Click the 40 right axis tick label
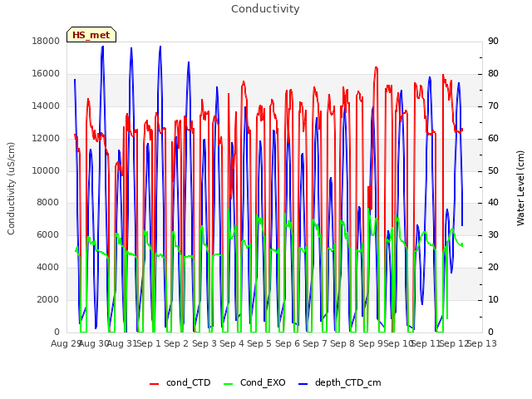The image size is (532, 399). pyautogui.click(x=493, y=203)
